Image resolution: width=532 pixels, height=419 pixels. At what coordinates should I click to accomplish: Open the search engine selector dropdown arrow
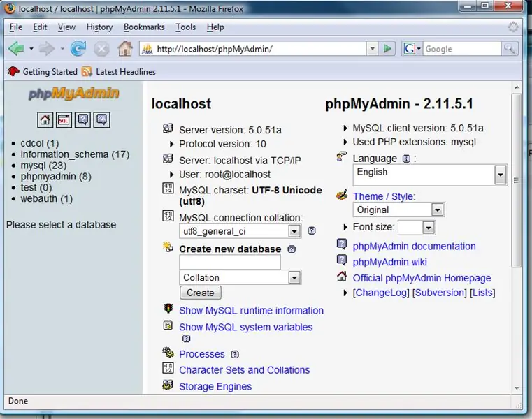pos(419,49)
